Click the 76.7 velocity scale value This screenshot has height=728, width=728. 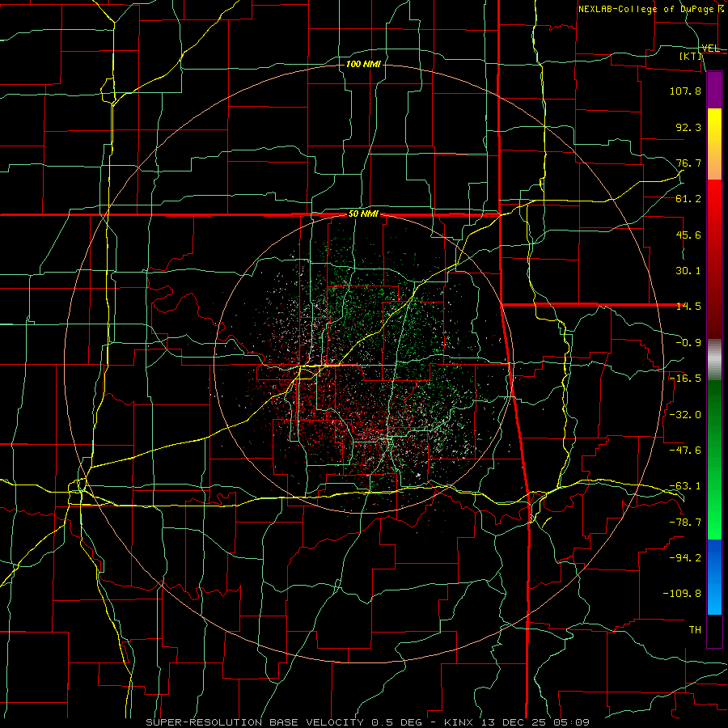(x=688, y=163)
